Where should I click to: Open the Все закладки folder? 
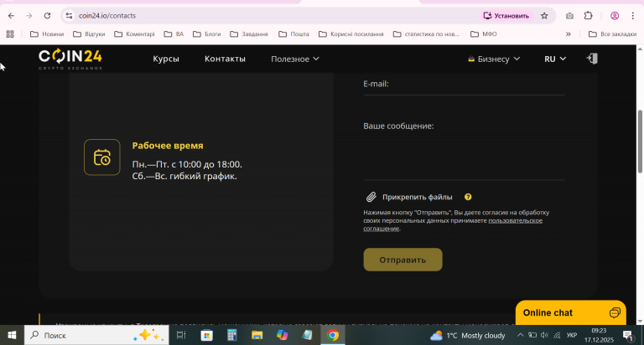click(x=612, y=34)
